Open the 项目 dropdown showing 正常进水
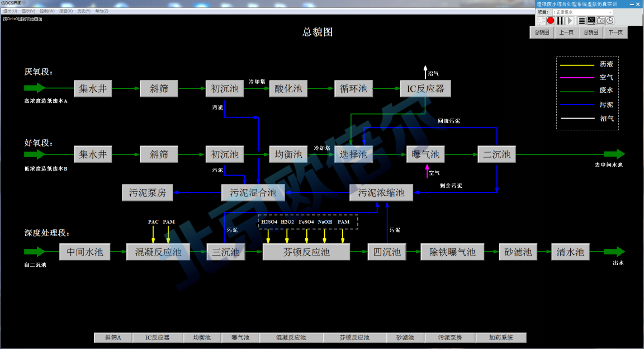 point(583,12)
